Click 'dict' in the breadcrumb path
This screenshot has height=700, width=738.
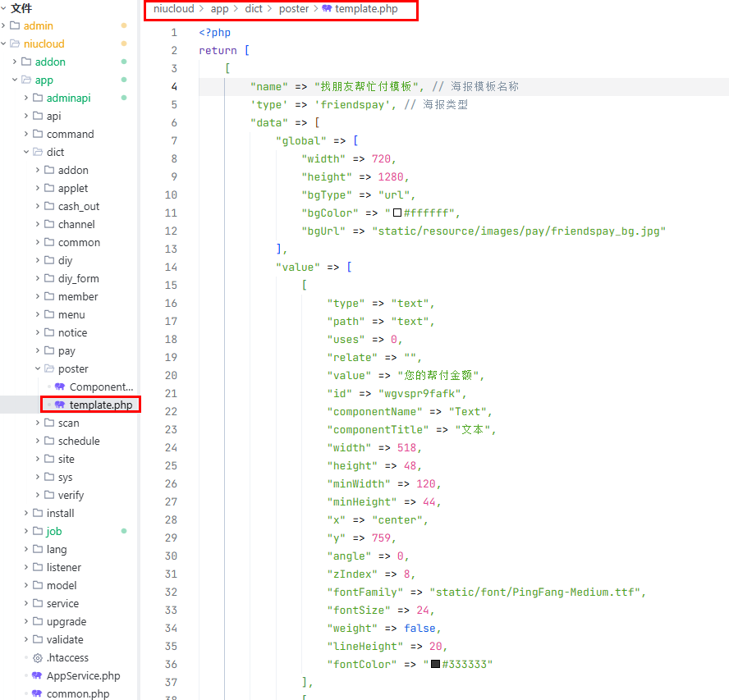pos(254,9)
